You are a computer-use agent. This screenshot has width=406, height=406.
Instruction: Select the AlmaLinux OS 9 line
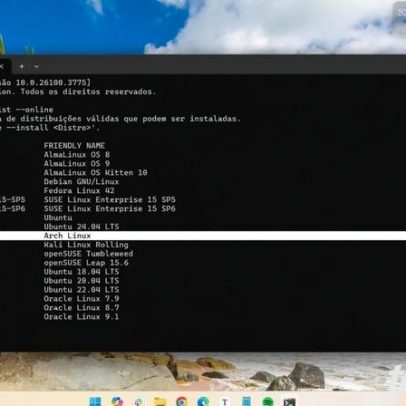pos(77,164)
